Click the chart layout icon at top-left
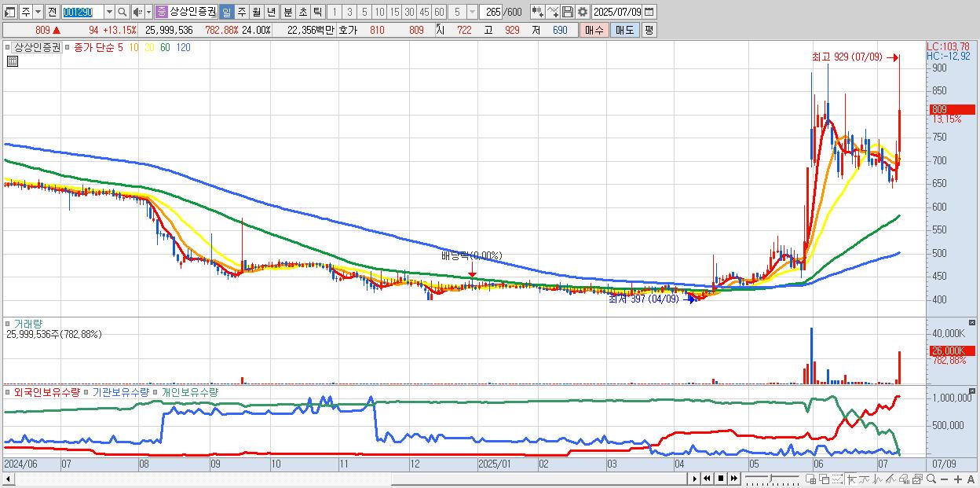 [x=9, y=12]
